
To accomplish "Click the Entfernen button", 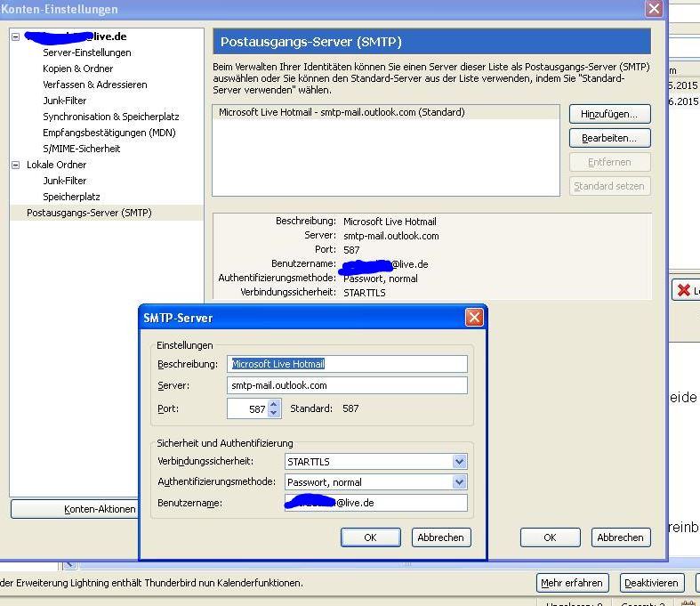I will tap(609, 162).
